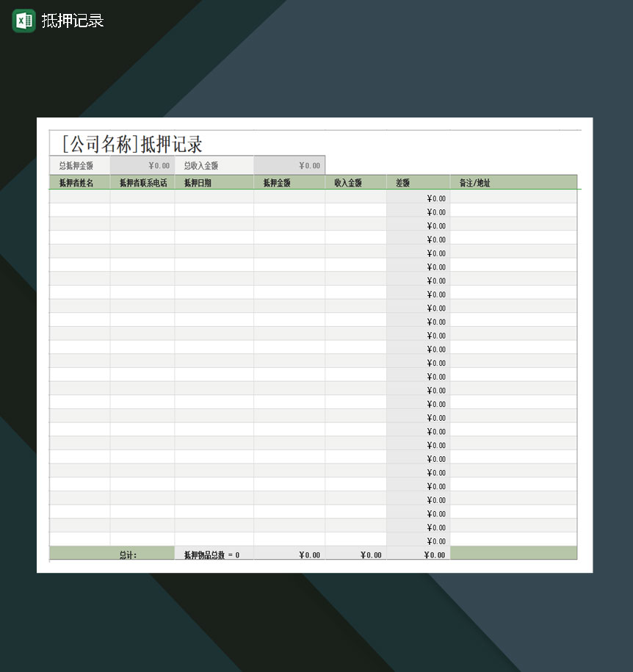Click the 抵押物品总数 = 0 cell
Screen dimensions: 633x672
[212, 554]
